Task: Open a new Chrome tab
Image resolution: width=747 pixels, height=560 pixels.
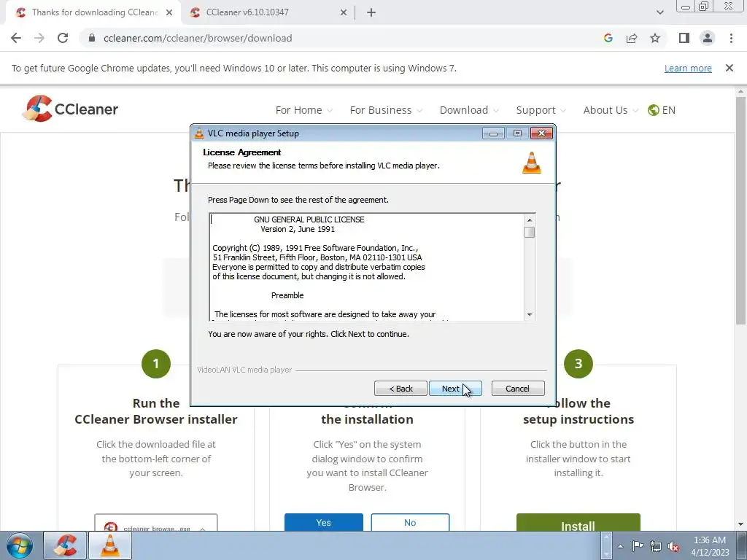Action: pos(371,13)
